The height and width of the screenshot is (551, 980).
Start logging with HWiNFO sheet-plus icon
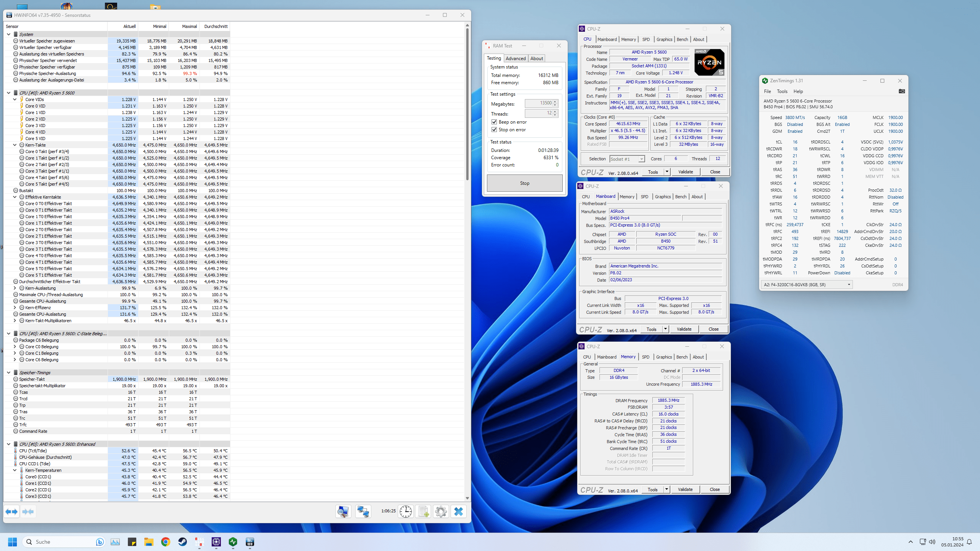(x=423, y=511)
